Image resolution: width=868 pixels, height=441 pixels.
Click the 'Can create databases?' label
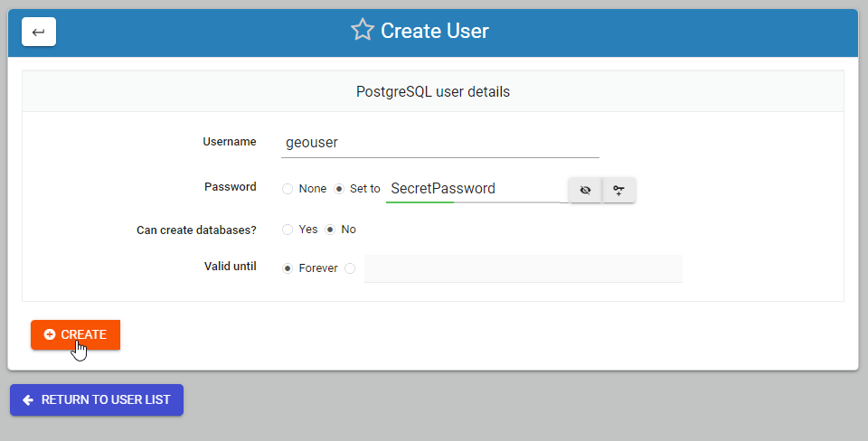(196, 230)
